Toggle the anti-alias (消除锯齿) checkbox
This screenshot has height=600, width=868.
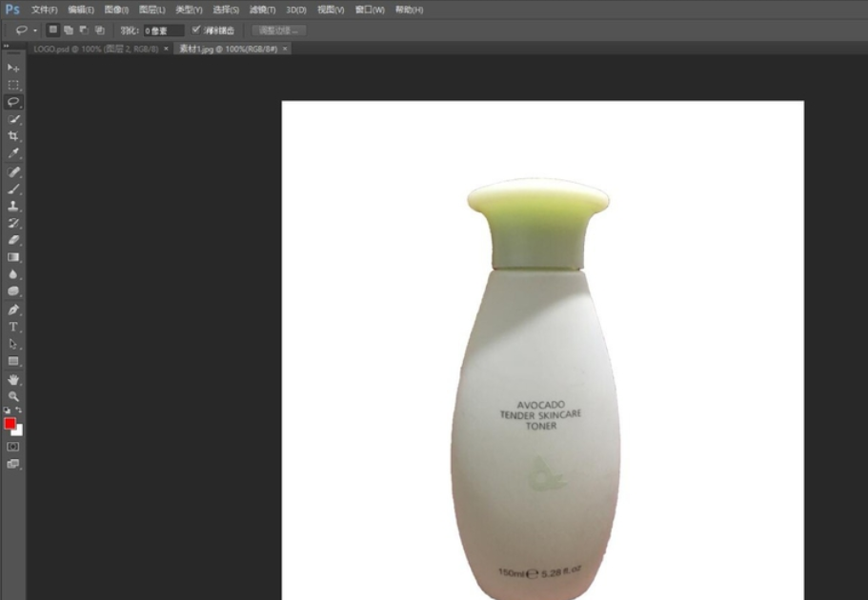coord(196,30)
